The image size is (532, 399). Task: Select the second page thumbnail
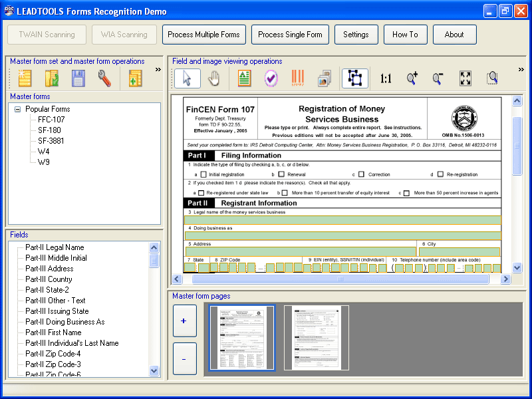pyautogui.click(x=317, y=338)
